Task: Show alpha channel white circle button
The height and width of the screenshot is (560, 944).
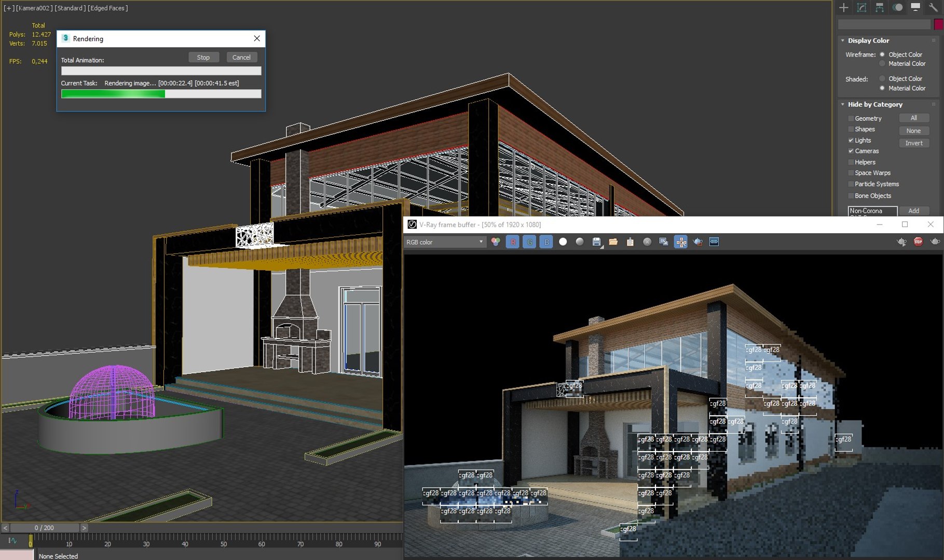Action: coord(563,242)
